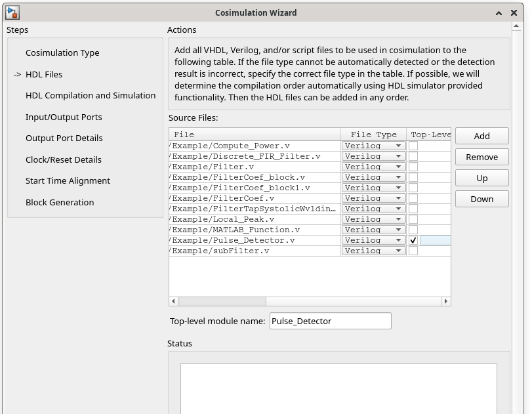Click the Remove button
Image resolution: width=532 pixels, height=414 pixels.
[x=481, y=157]
